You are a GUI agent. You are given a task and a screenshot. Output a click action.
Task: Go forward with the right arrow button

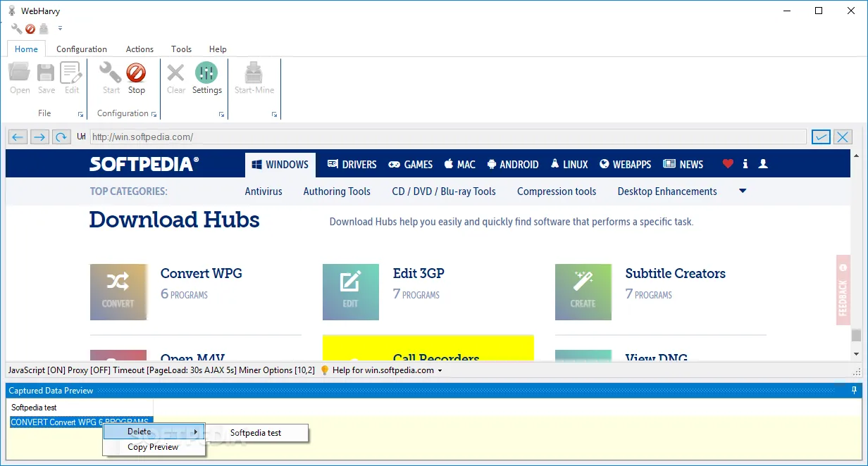pos(39,137)
